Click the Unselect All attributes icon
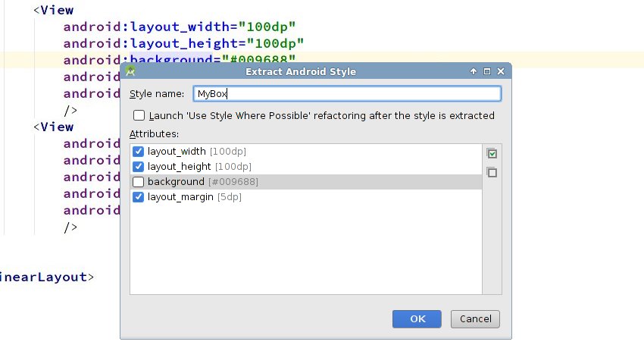This screenshot has width=644, height=348. click(492, 172)
